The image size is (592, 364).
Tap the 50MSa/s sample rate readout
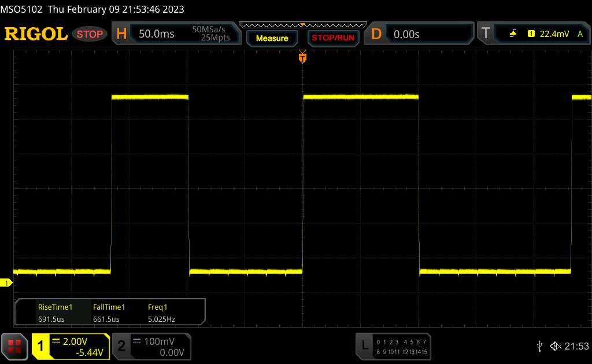click(x=208, y=29)
